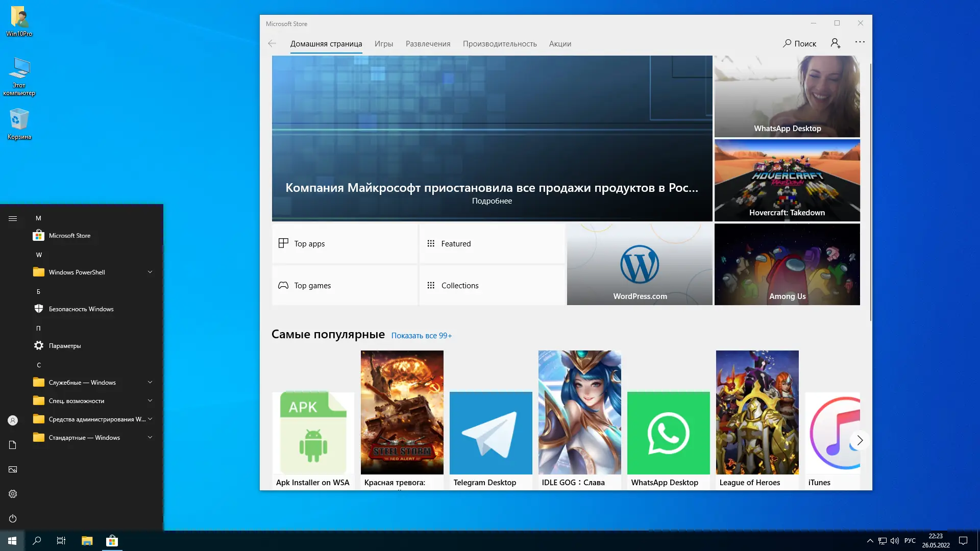The height and width of the screenshot is (551, 980).
Task: Expand Служебные — Windows folder
Action: 150,382
